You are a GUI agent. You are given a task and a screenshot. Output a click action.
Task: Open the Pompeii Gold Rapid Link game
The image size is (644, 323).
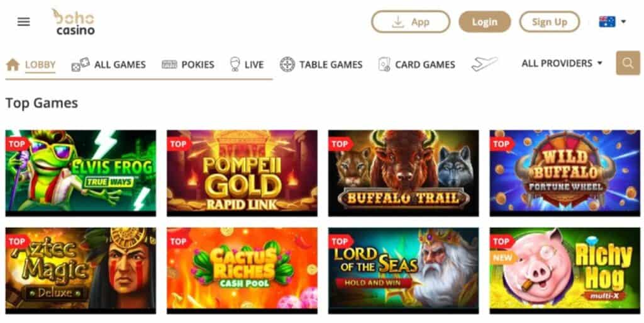[x=242, y=173]
